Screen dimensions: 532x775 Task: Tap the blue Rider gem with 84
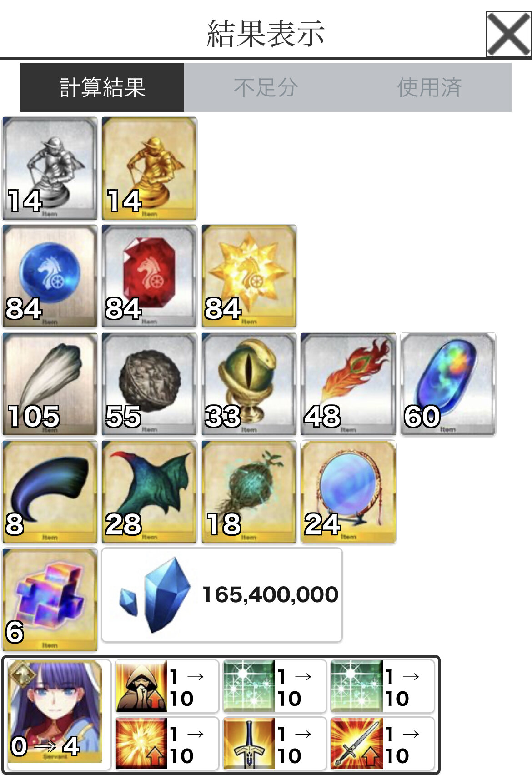pyautogui.click(x=50, y=276)
